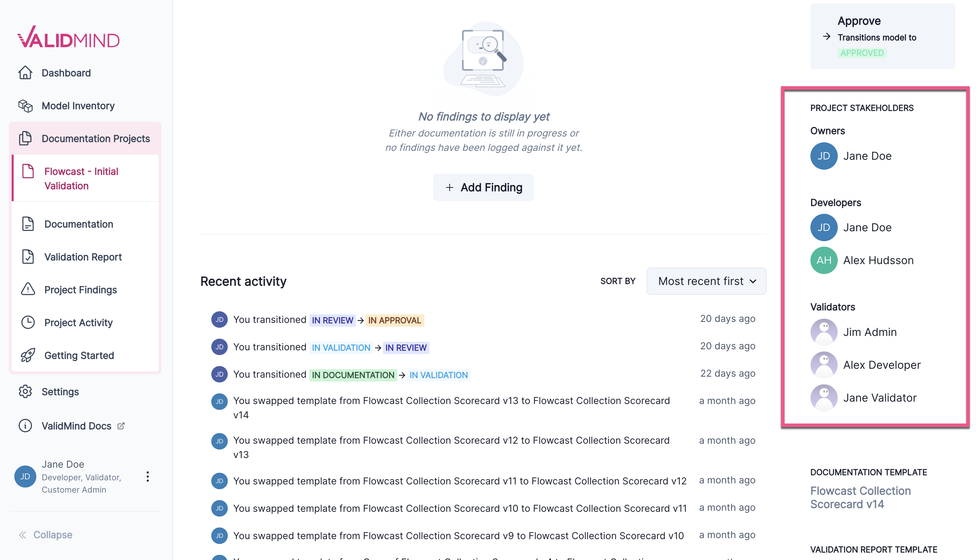Open the 'Most recent first' sort dropdown
This screenshot has height=560, width=980.
(706, 281)
